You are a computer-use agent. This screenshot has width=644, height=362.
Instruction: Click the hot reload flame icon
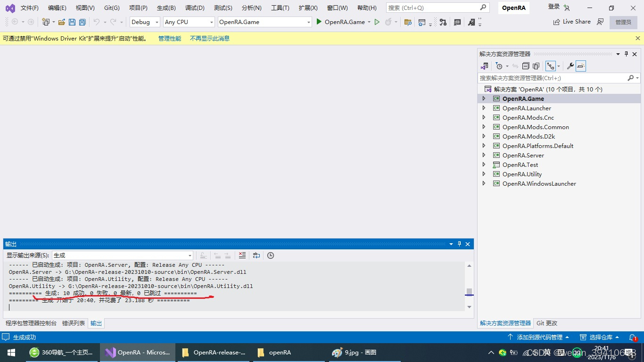pyautogui.click(x=388, y=22)
